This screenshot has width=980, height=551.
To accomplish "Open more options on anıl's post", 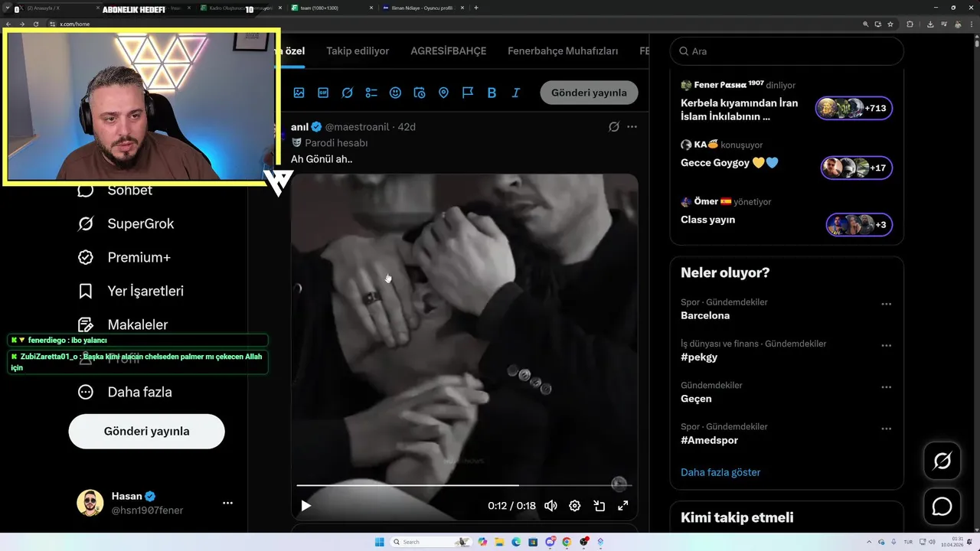I will click(x=632, y=127).
